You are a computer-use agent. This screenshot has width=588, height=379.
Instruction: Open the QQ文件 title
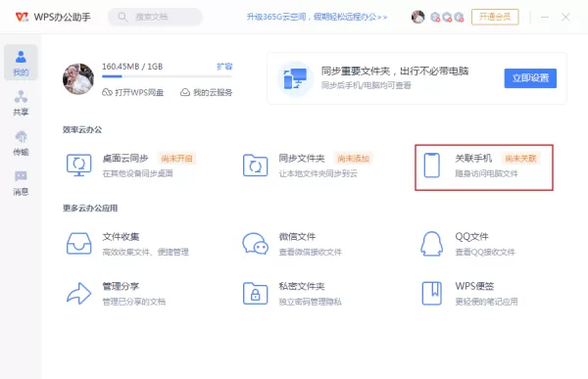[x=471, y=237]
